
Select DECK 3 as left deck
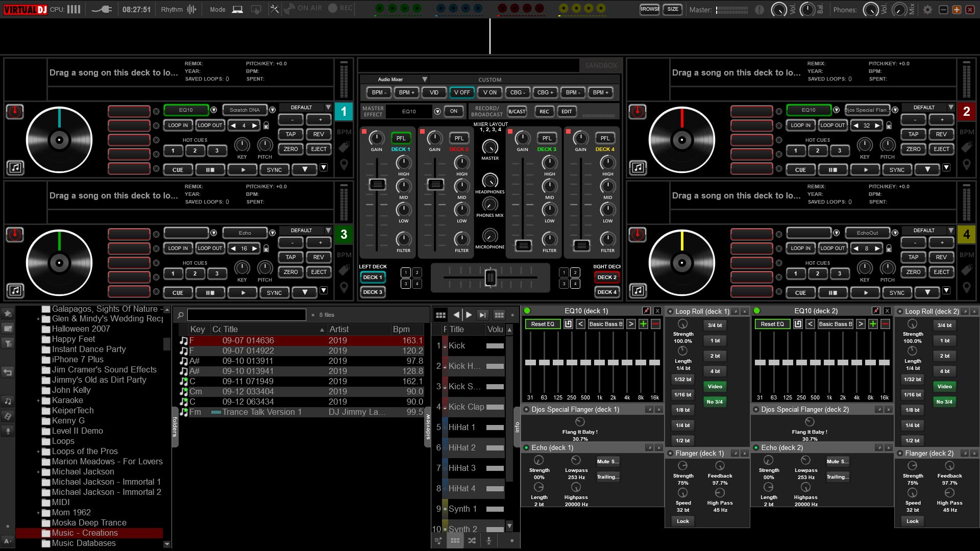click(373, 292)
